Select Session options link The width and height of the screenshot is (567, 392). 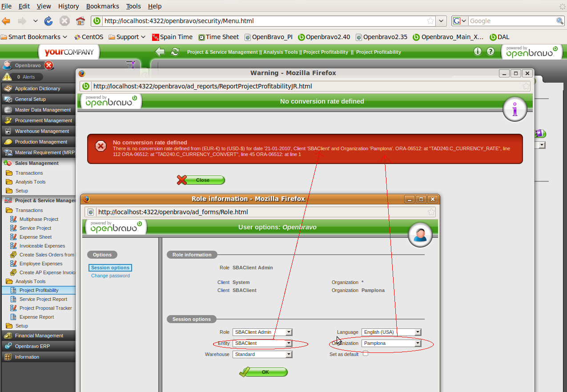pos(110,268)
